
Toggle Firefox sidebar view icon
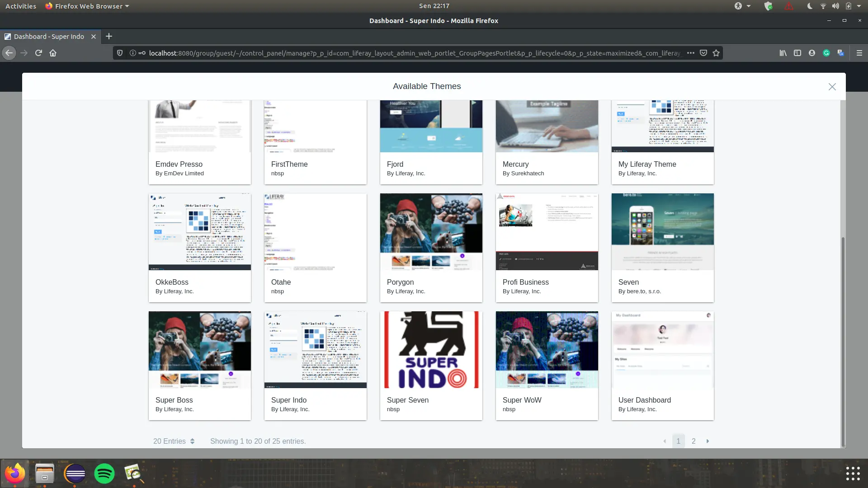(x=797, y=53)
